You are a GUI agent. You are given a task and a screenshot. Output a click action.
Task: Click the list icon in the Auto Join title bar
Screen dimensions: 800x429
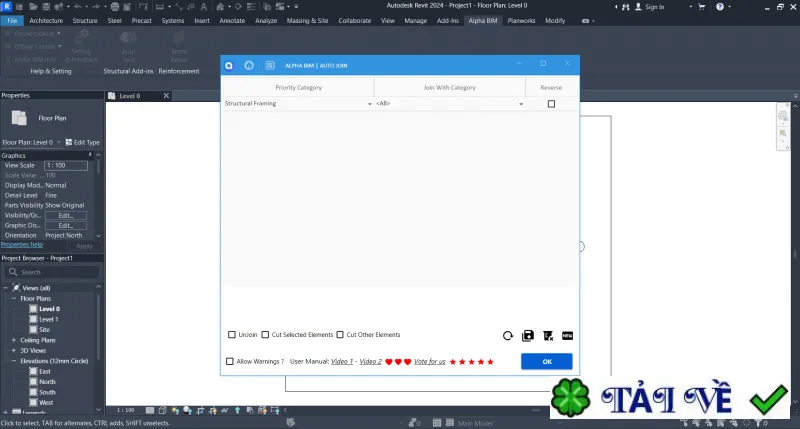point(270,65)
